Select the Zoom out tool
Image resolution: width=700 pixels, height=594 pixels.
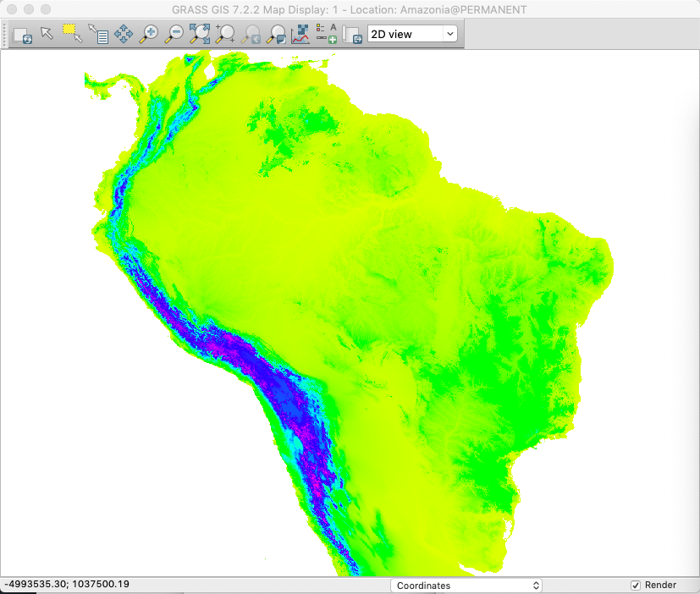175,34
